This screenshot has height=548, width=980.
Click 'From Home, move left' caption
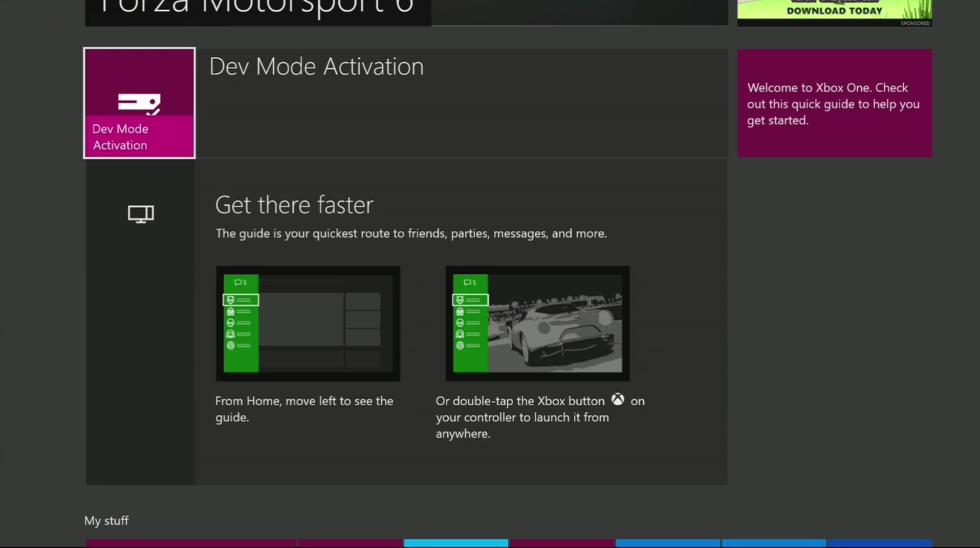(x=304, y=409)
